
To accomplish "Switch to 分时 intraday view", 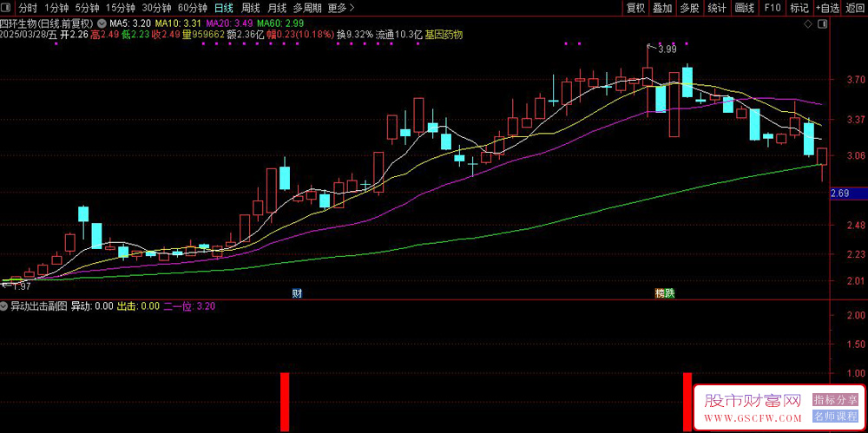I will click(28, 8).
